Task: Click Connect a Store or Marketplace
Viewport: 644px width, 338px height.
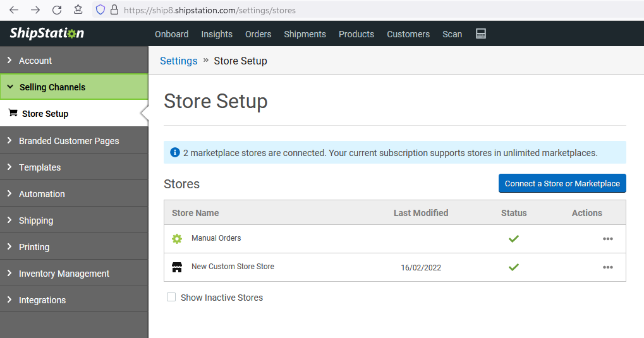Action: (x=562, y=184)
